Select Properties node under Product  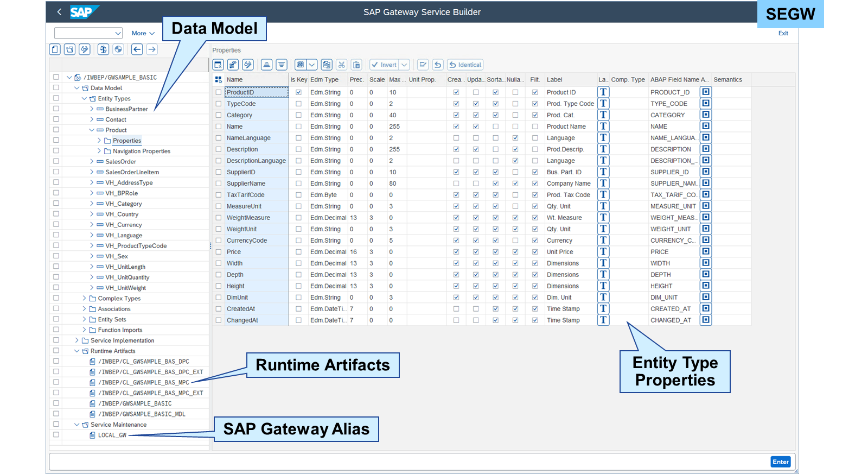click(x=127, y=141)
